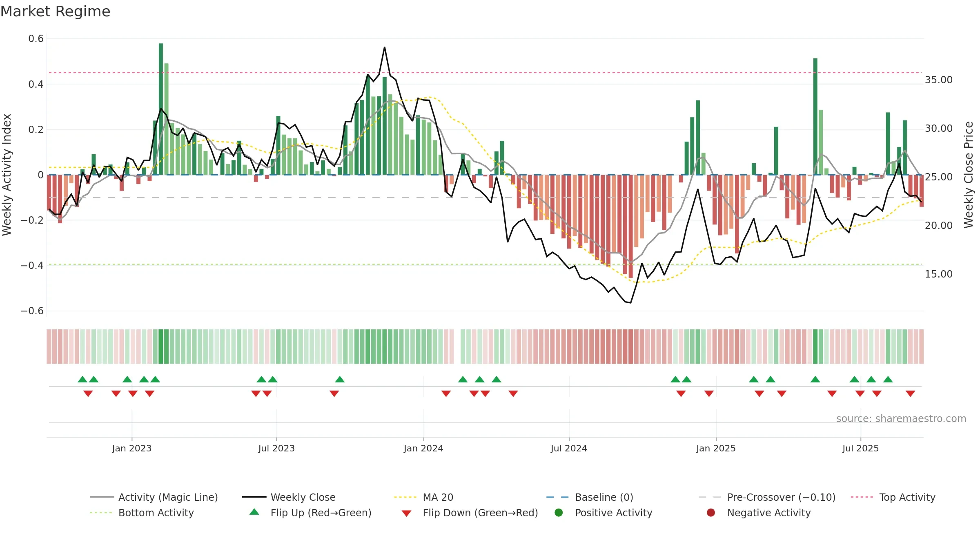Click the green Positive Activity legend circle
This screenshot has height=551, width=980.
[559, 512]
